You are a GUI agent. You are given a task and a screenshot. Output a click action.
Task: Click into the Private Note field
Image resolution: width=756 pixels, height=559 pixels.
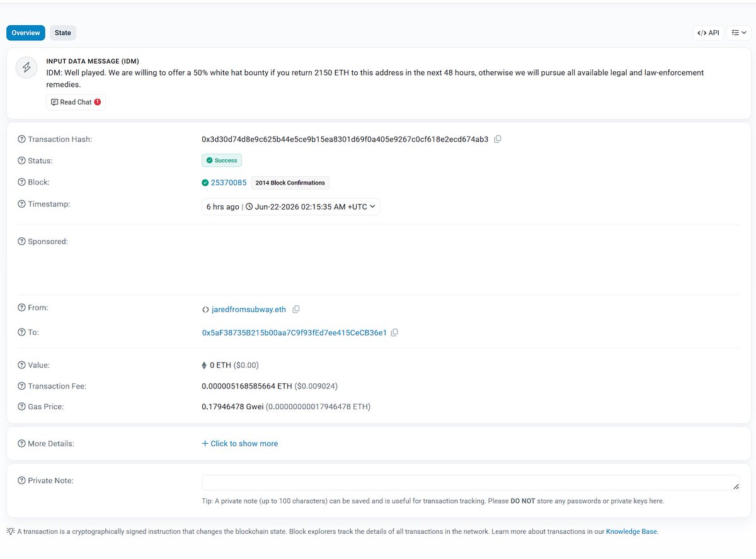click(471, 482)
